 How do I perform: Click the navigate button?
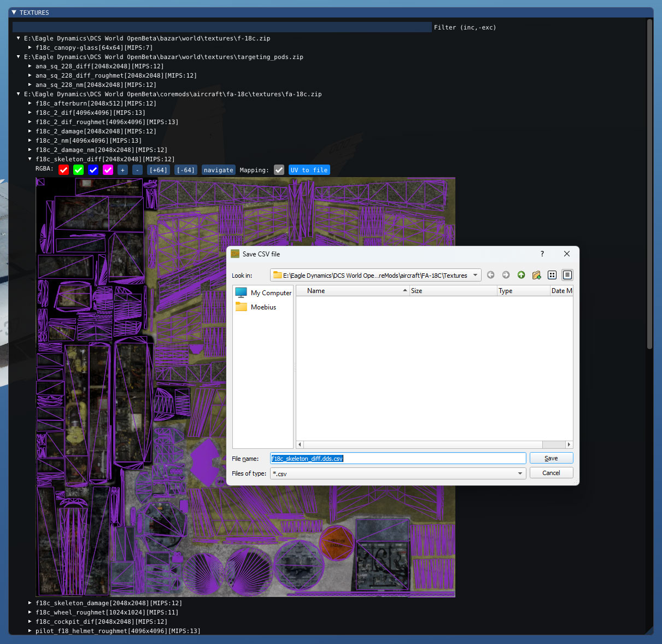[218, 170]
